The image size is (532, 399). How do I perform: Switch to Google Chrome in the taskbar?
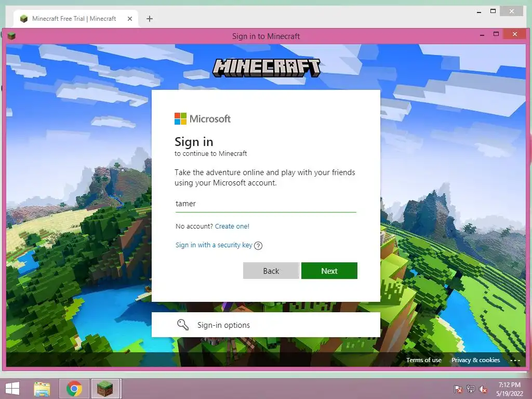(74, 389)
